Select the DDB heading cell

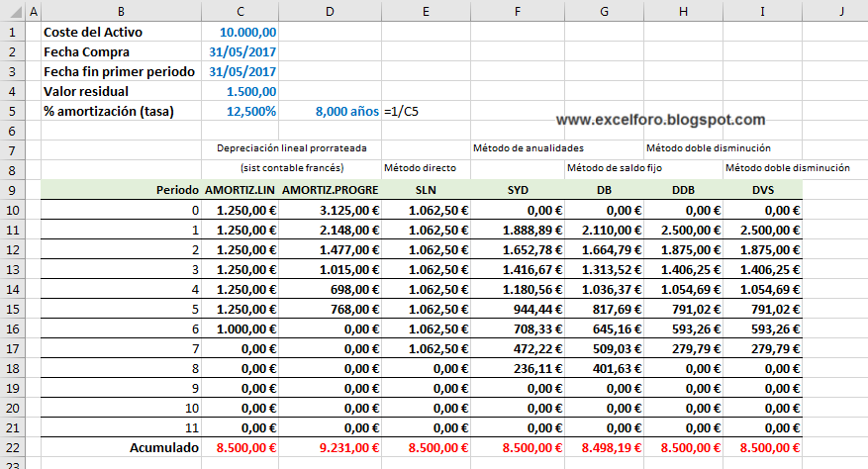[x=684, y=191]
